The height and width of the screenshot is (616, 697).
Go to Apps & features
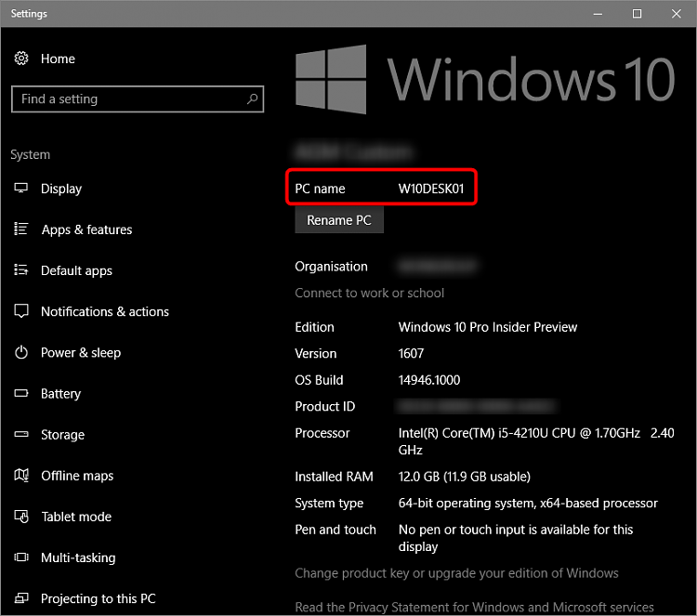coord(86,229)
